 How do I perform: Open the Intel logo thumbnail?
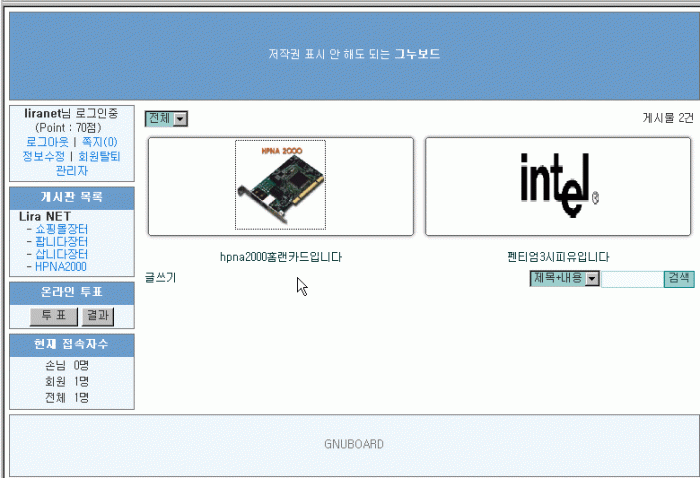point(558,185)
